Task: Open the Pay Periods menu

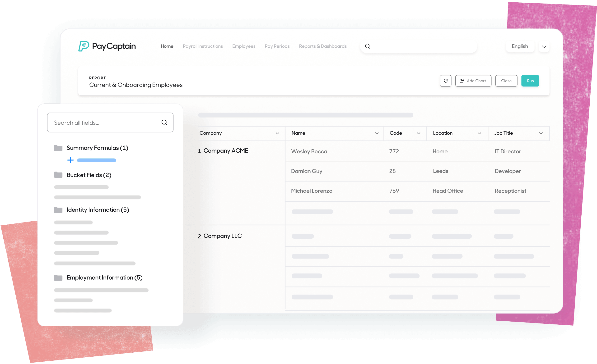Action: pos(277,46)
